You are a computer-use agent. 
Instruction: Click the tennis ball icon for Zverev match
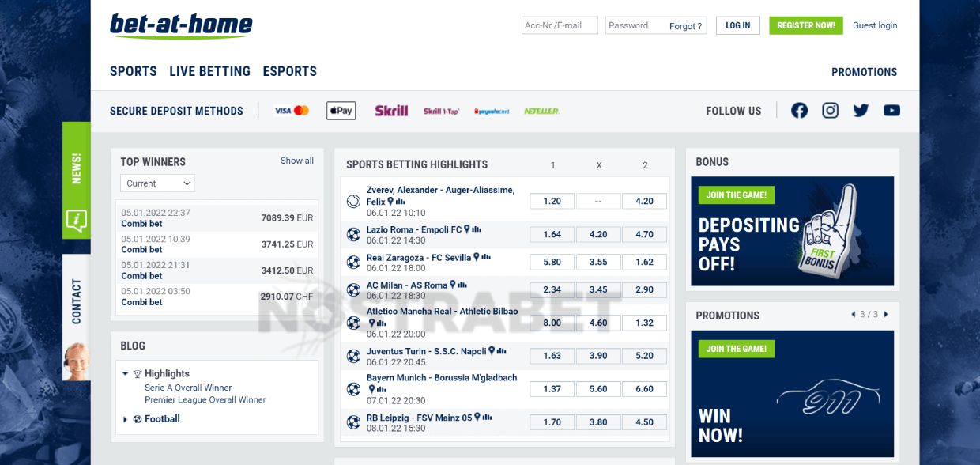coord(353,202)
